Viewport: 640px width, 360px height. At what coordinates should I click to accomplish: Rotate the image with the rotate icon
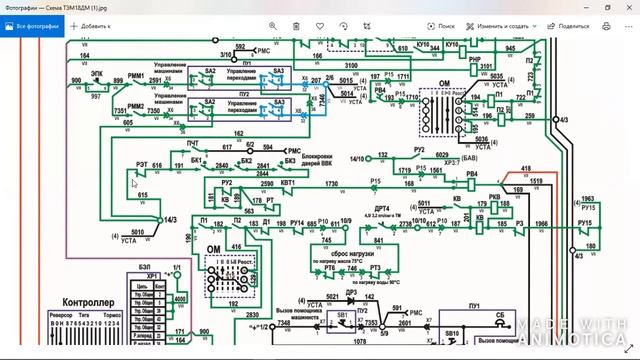(x=344, y=26)
